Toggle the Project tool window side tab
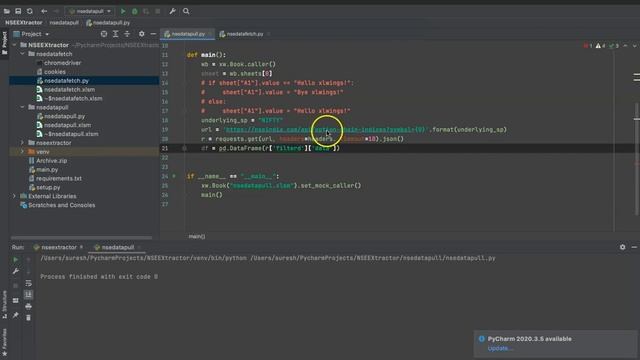Screen dimensions: 640x360 click(x=4, y=43)
